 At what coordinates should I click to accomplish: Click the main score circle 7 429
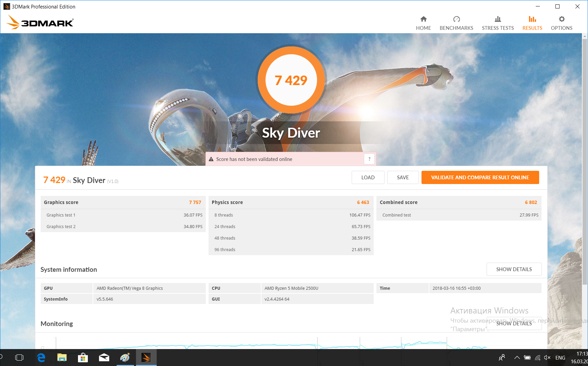click(x=291, y=80)
